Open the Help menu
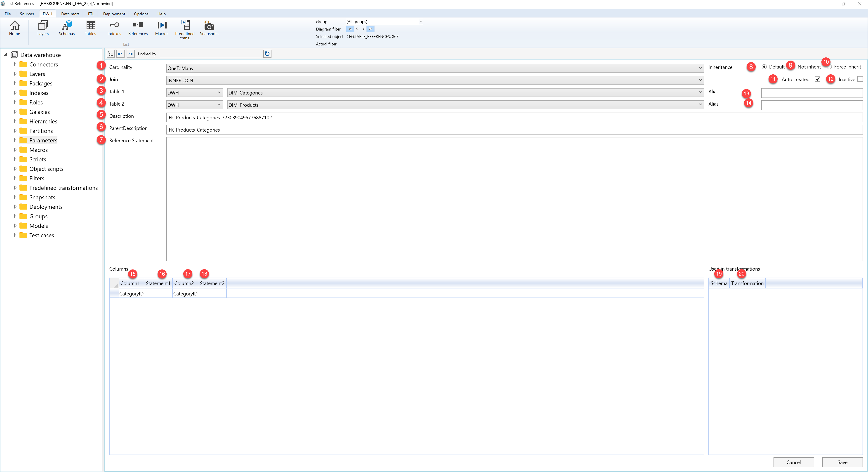 point(161,14)
